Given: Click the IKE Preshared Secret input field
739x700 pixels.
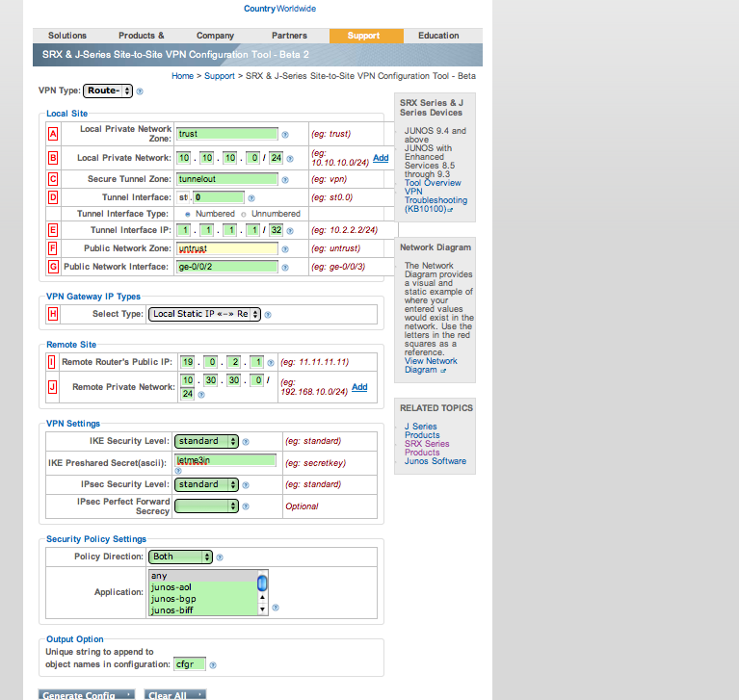Looking at the screenshot, I should [225, 460].
